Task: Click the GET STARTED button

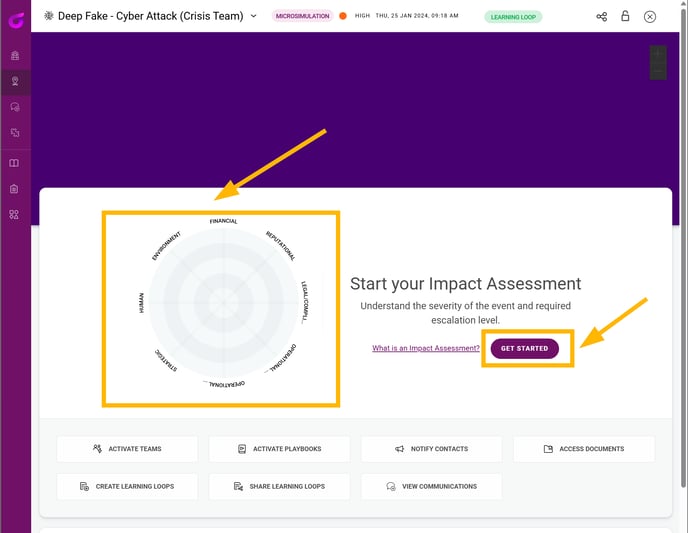Action: [525, 348]
